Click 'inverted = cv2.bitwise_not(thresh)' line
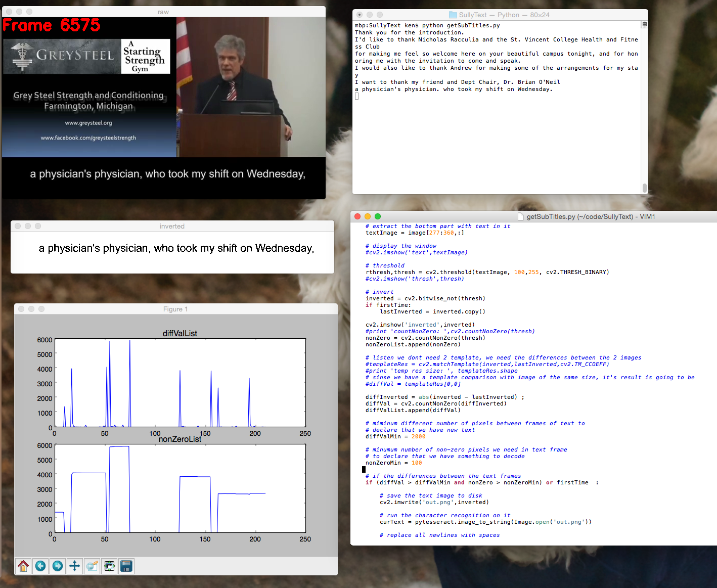Screen dimensions: 717x588 click(x=425, y=298)
